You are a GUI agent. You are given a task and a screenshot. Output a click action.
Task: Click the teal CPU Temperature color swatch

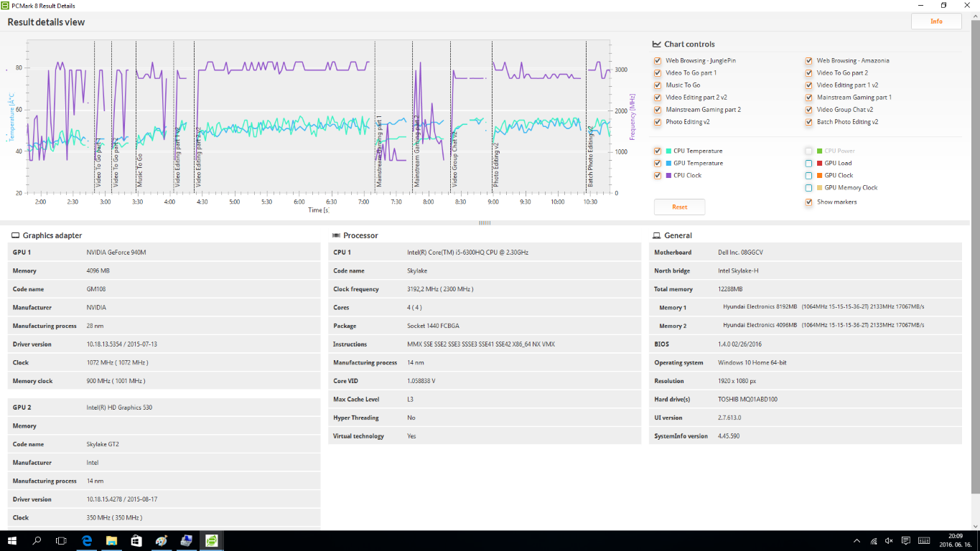(669, 151)
